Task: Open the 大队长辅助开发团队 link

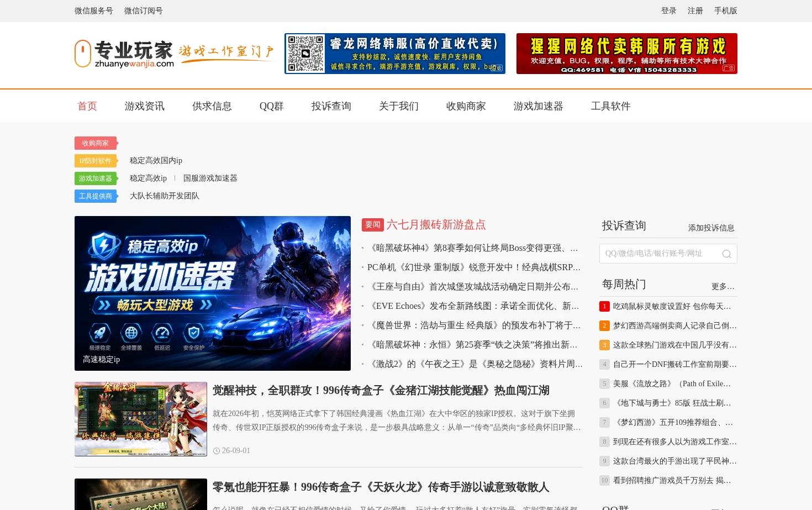Action: pos(165,196)
